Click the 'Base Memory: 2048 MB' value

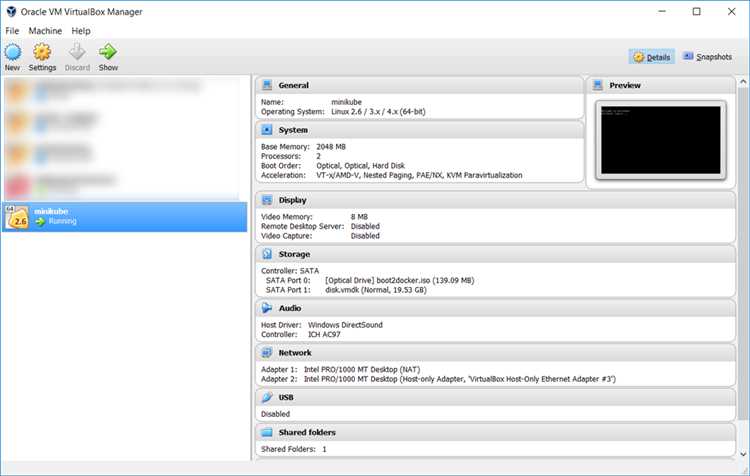click(x=331, y=147)
